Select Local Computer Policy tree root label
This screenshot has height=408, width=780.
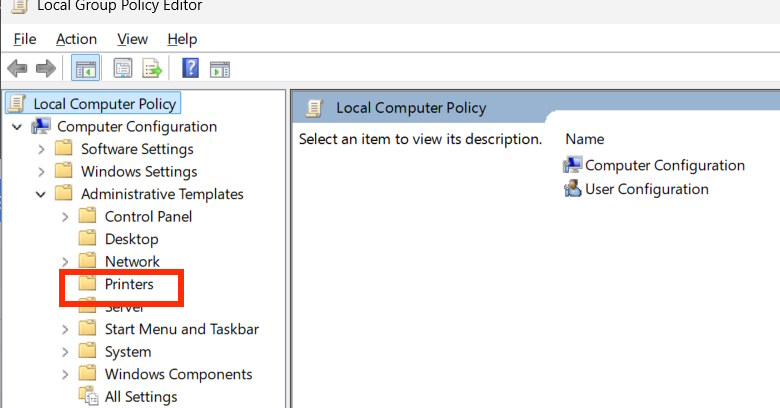pyautogui.click(x=104, y=103)
